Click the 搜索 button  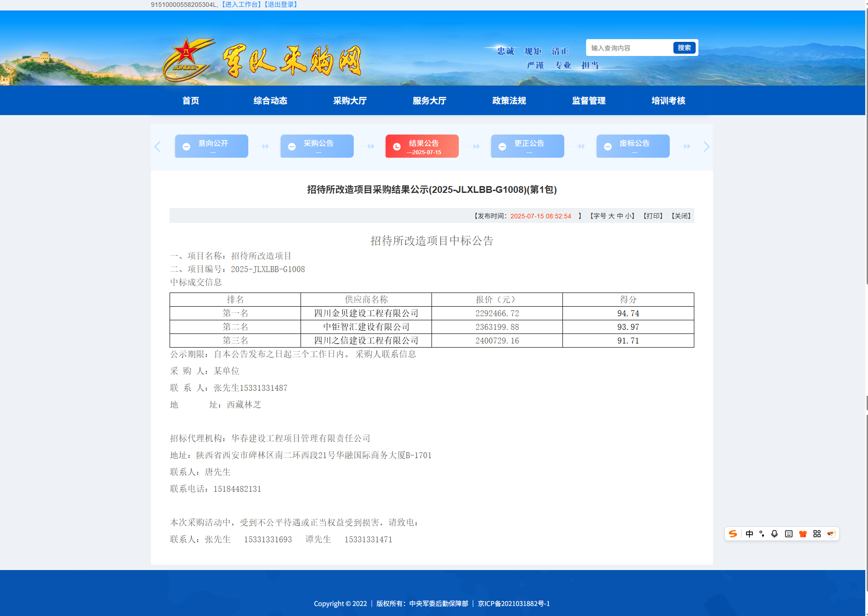(684, 48)
